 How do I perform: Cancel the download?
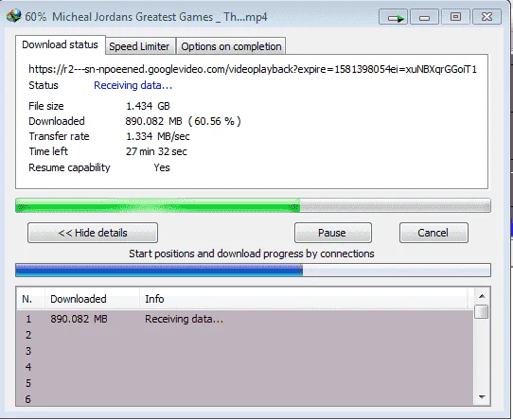point(433,233)
